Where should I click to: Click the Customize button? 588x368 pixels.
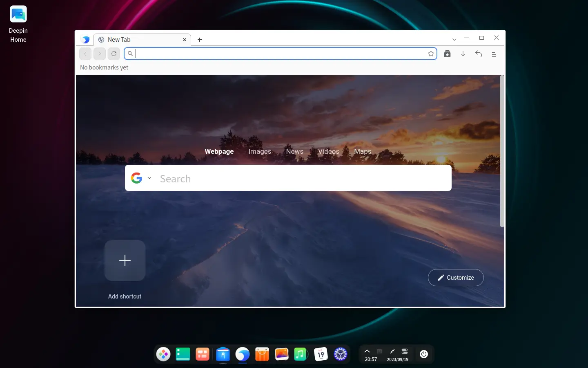[456, 278]
